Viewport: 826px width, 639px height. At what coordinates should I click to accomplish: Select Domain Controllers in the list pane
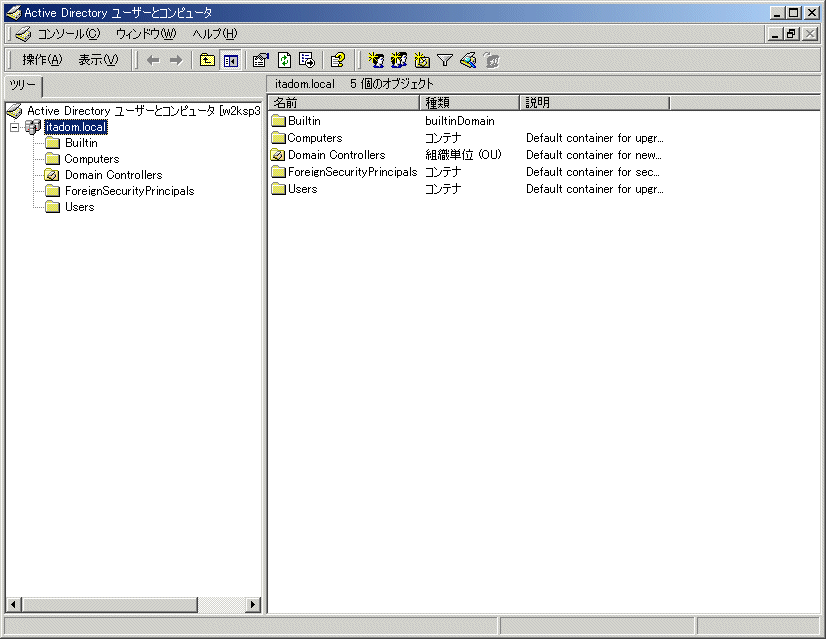pos(337,155)
